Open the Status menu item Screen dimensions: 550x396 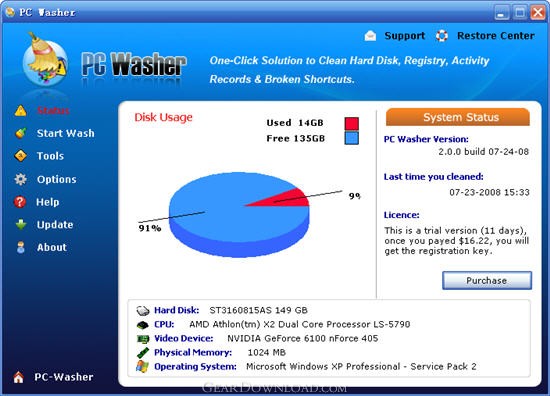pos(53,110)
